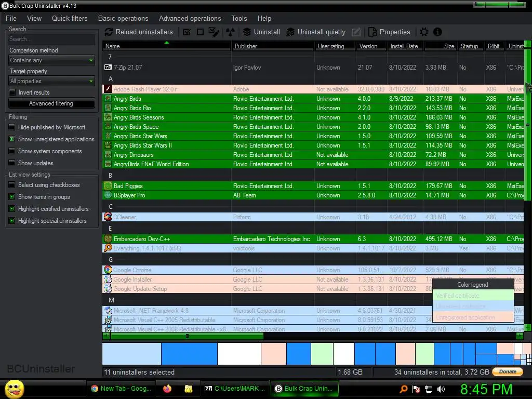Viewport: 532px width, 399px height.
Task: Toggle Highlight special uninstallers checkbox
Action: [x=12, y=220]
